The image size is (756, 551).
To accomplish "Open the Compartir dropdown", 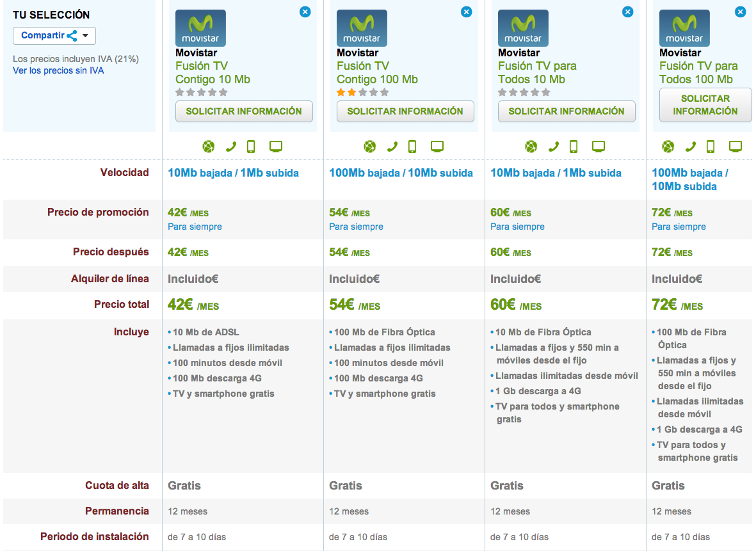I will coord(54,36).
